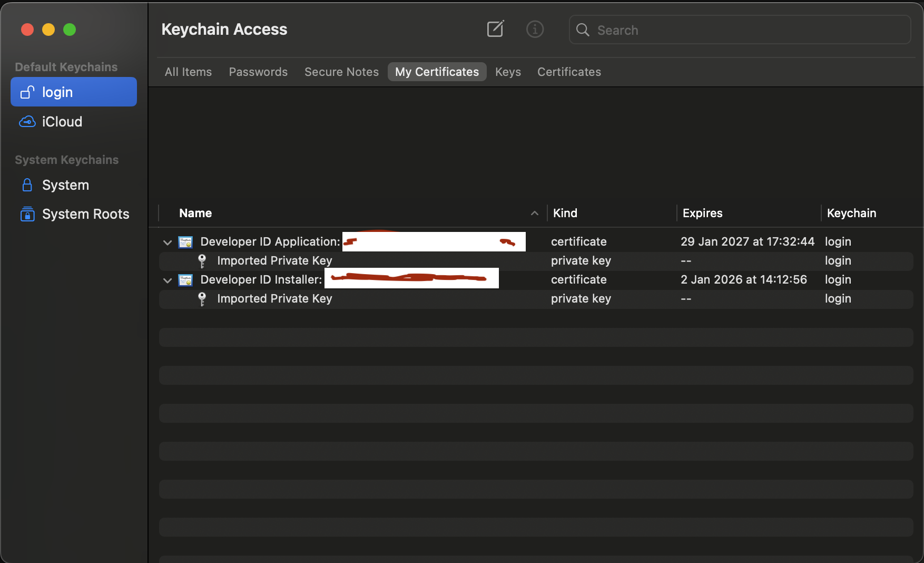Open the info icon in toolbar

click(x=535, y=29)
